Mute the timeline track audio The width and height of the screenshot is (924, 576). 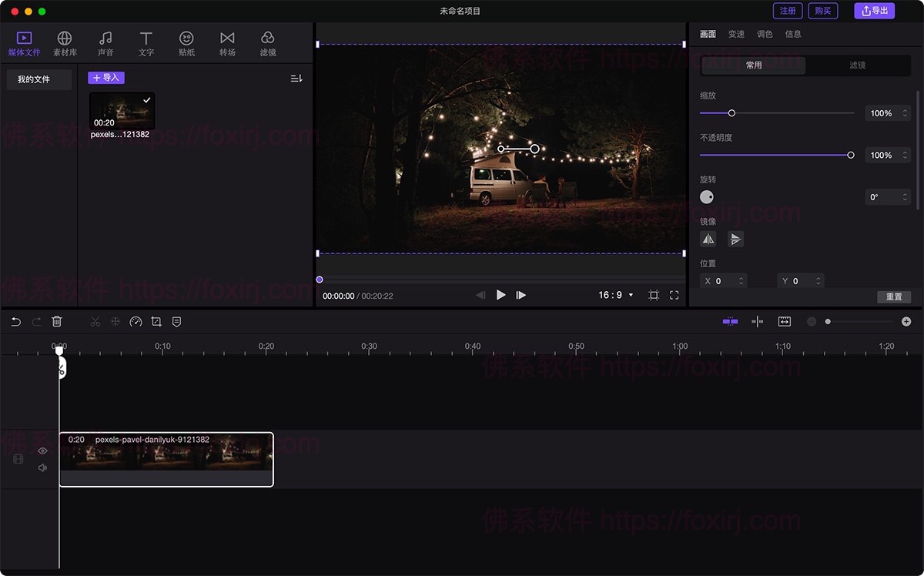42,467
